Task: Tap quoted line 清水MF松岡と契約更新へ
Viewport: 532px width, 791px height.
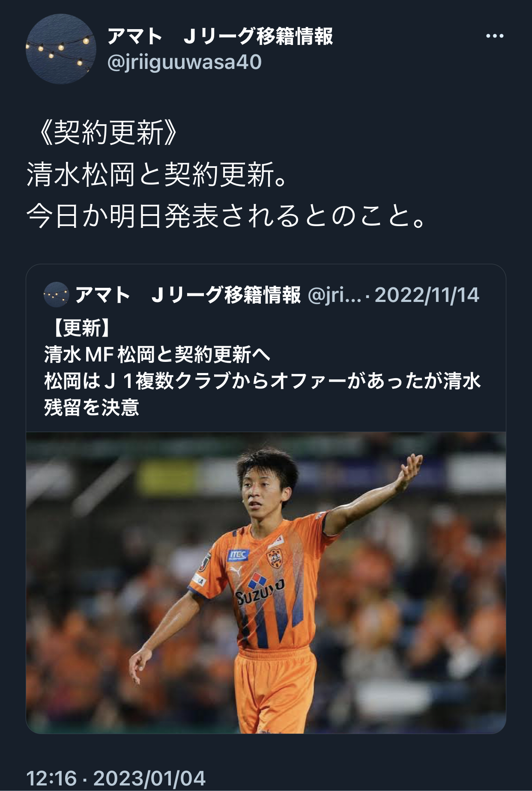Action: coord(157,354)
